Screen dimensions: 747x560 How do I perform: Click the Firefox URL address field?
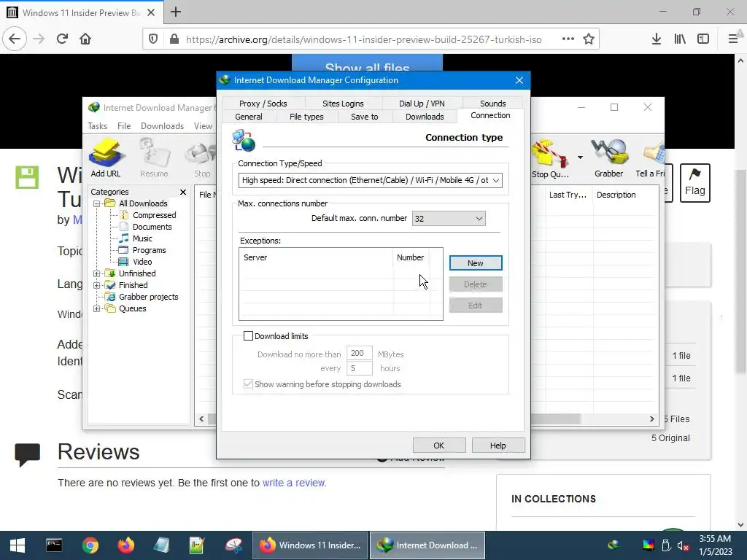363,39
